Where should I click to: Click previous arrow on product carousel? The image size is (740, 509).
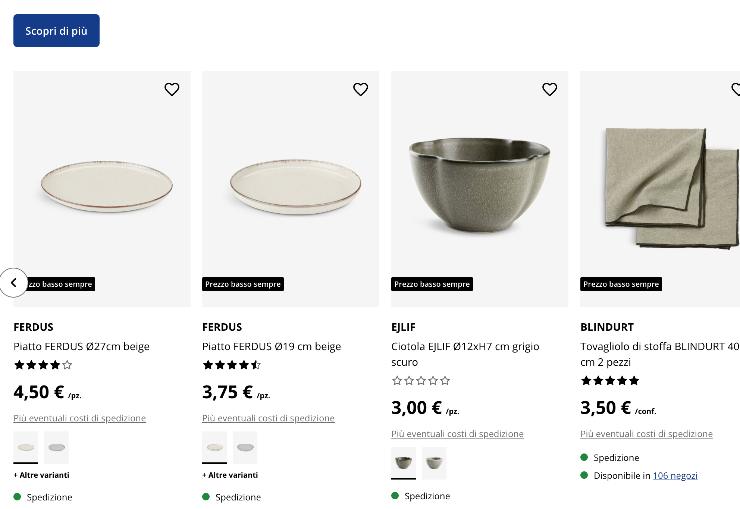(x=13, y=283)
